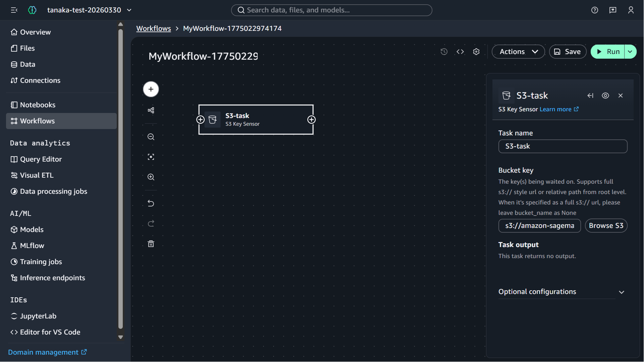
Task: Click the search data, files, and models field
Action: [x=331, y=10]
